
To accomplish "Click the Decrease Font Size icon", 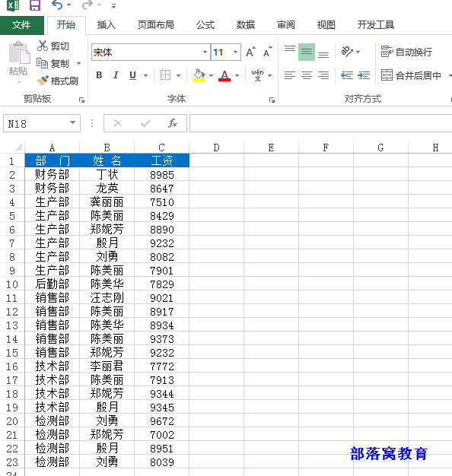I will coord(268,52).
